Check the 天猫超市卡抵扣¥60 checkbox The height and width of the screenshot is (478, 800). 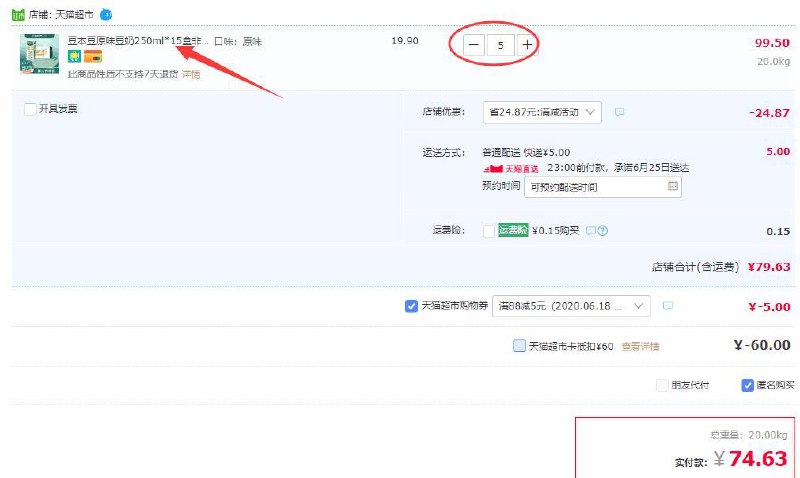[x=519, y=346]
